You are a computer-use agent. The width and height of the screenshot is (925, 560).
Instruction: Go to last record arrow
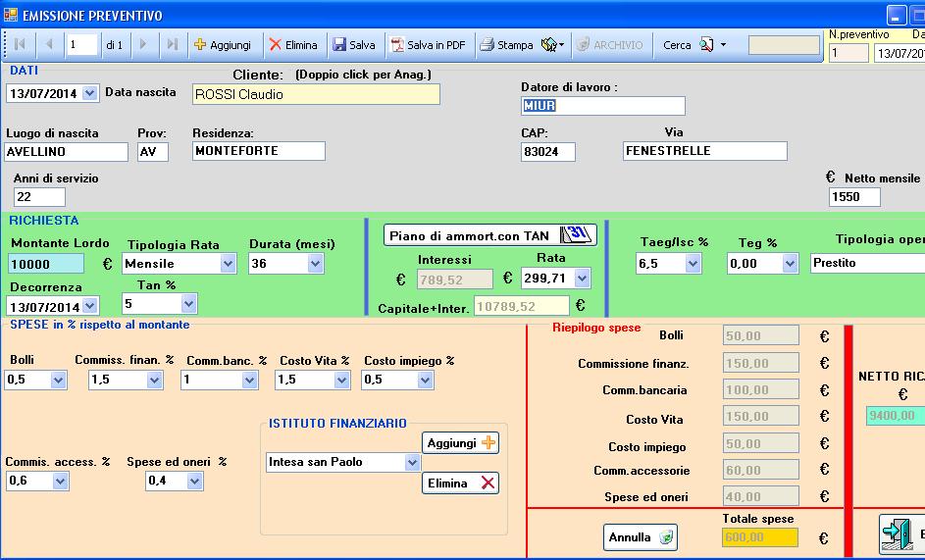coord(173,45)
